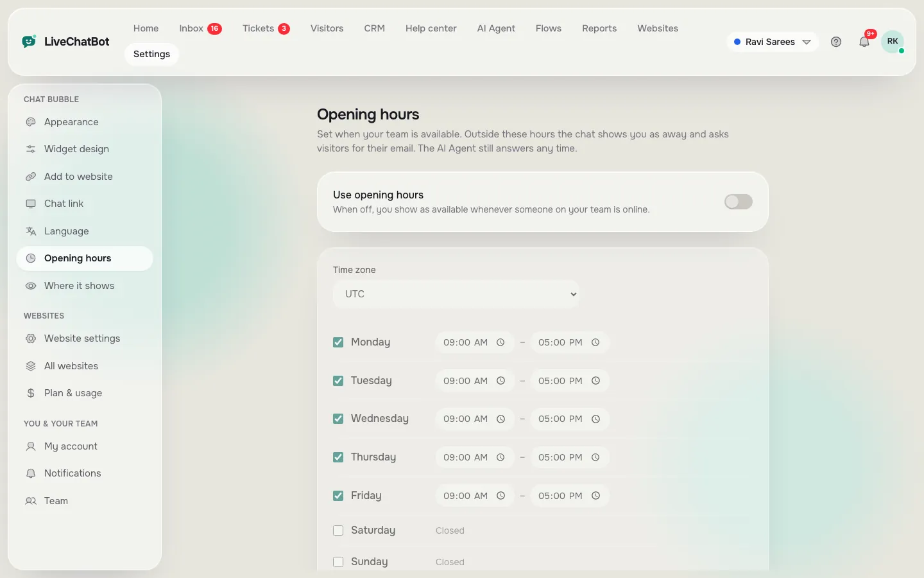Go to the Tickets tab
Screen dimensions: 924x578
(266, 28)
